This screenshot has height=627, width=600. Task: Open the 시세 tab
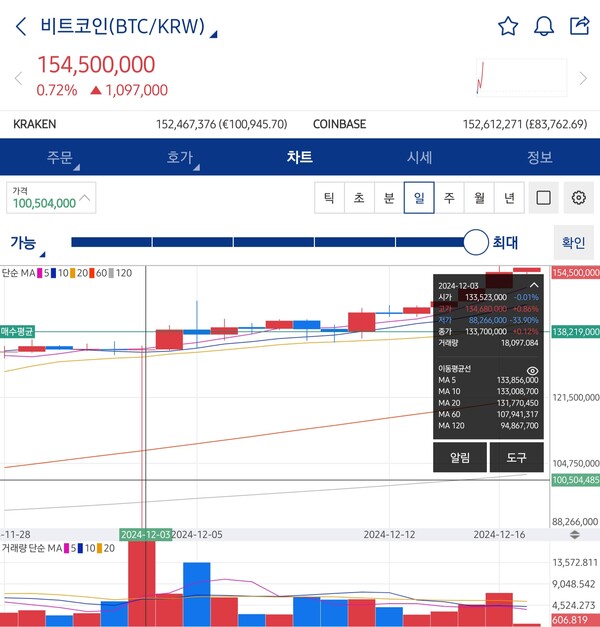[x=420, y=157]
